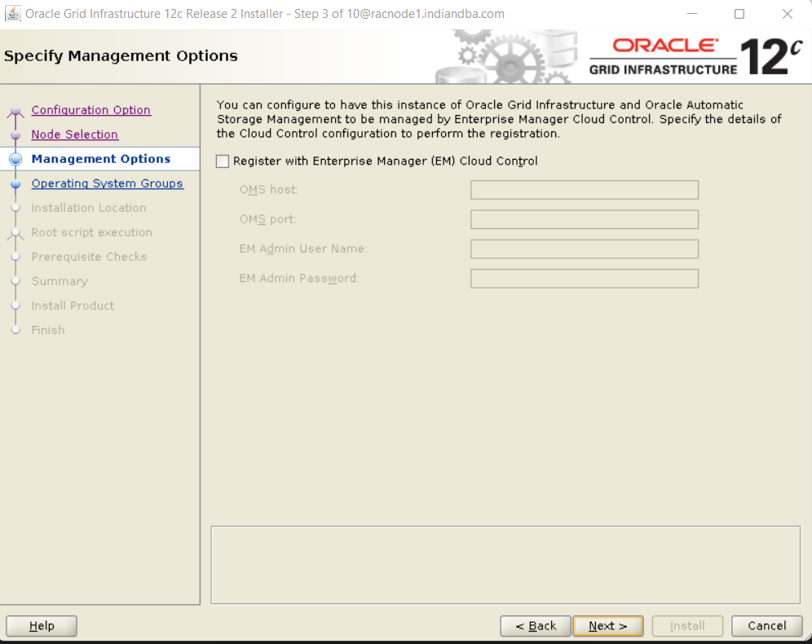Minimize the installer window
The height and width of the screenshot is (644, 812).
(x=692, y=14)
